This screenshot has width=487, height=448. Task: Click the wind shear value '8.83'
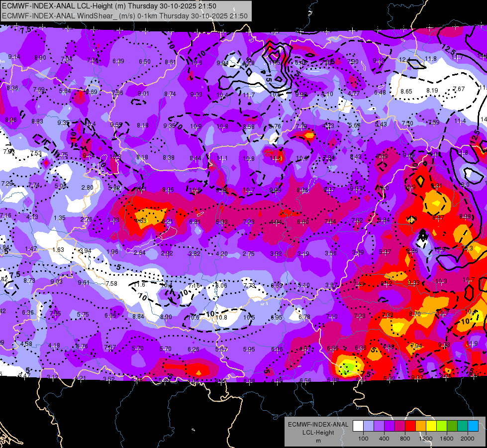point(37,121)
